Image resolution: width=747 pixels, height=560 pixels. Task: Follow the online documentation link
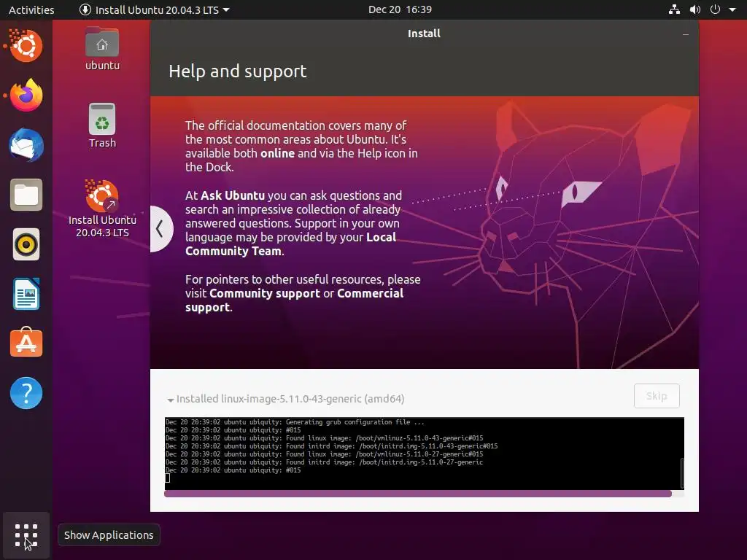click(277, 153)
